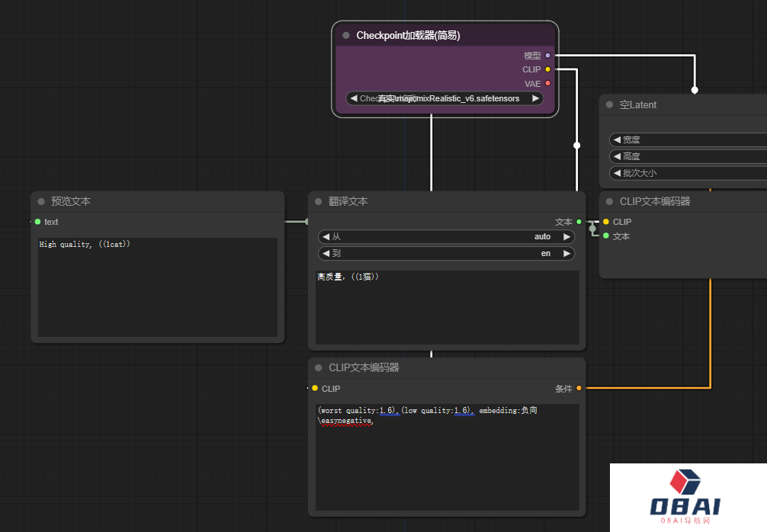Click the bottom CLIP文本编码器 node title
Screen dimensions: 767x532
tap(364, 367)
